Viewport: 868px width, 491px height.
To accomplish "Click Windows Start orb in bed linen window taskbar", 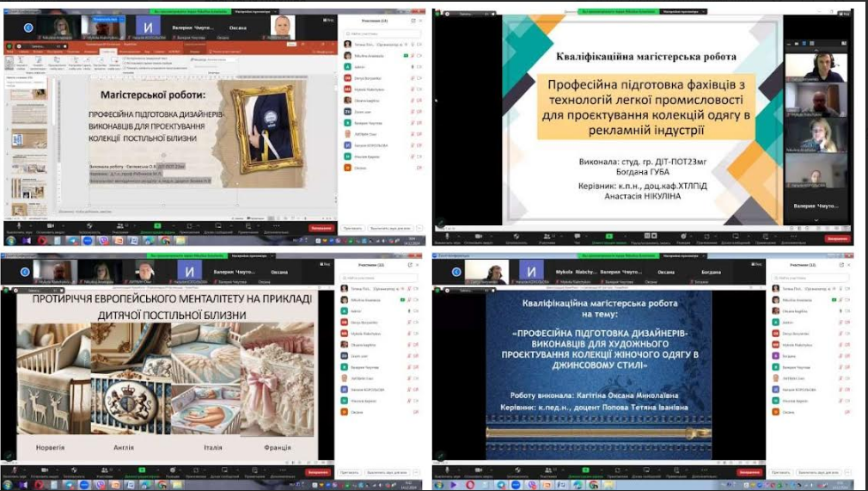I will [x=10, y=241].
